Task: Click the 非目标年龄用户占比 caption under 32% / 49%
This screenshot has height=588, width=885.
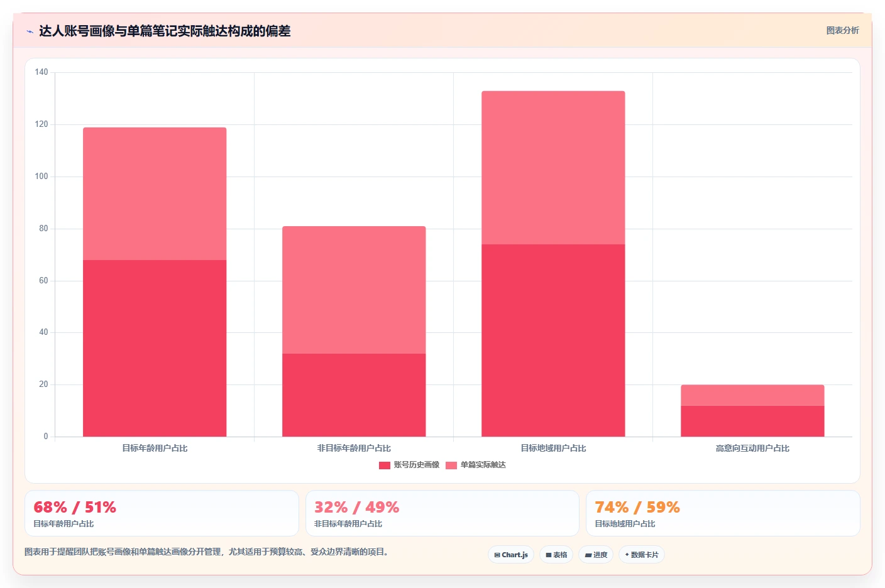Action: coord(348,524)
